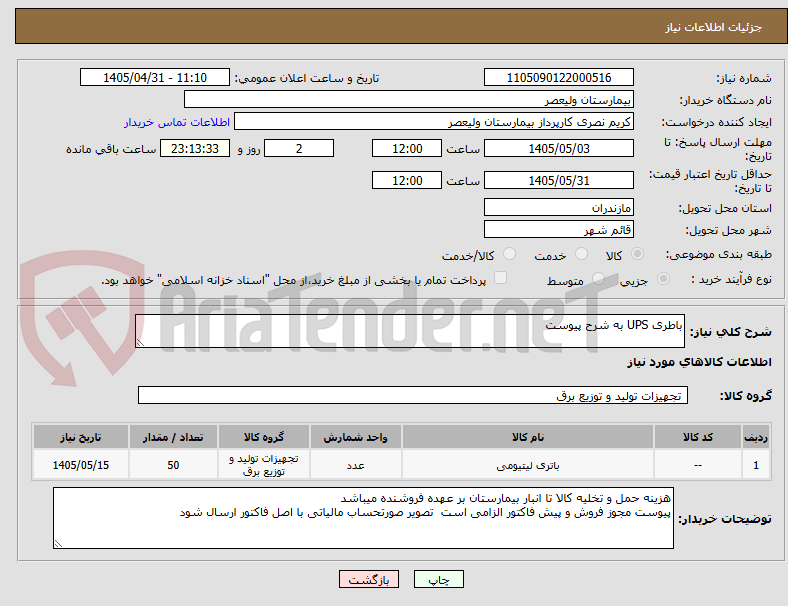Click the نام کالا column header
Viewport: 788px width, 606px height.
tap(528, 437)
